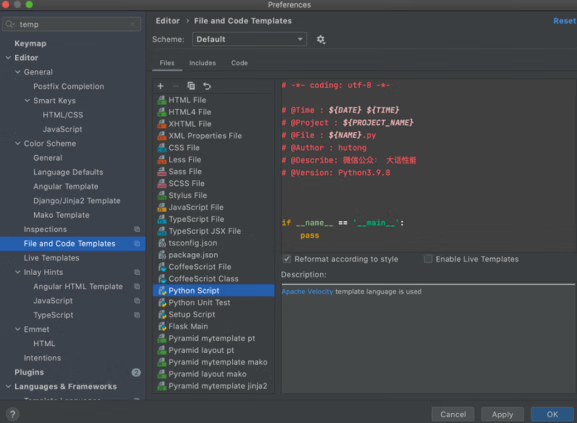Click the revert template arrow icon
This screenshot has height=423, width=577.
(207, 86)
